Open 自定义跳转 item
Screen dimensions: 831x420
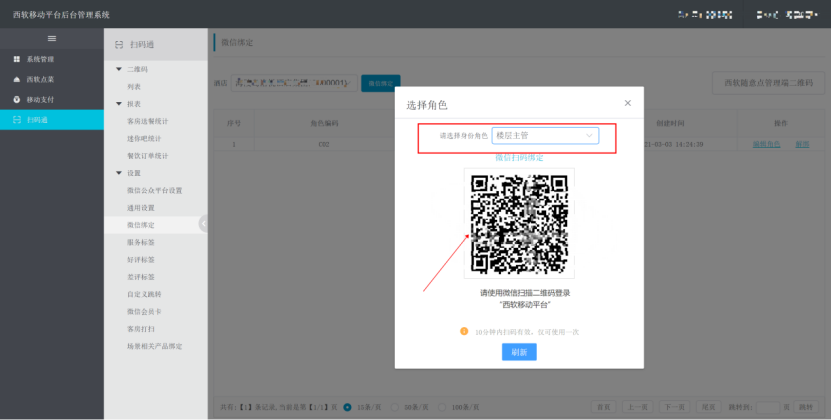144,294
